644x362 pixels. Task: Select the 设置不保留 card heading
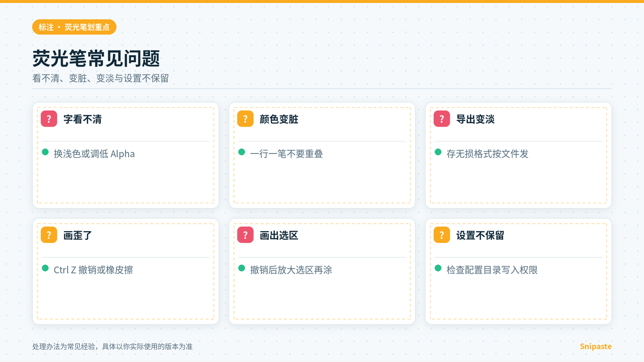coord(480,235)
